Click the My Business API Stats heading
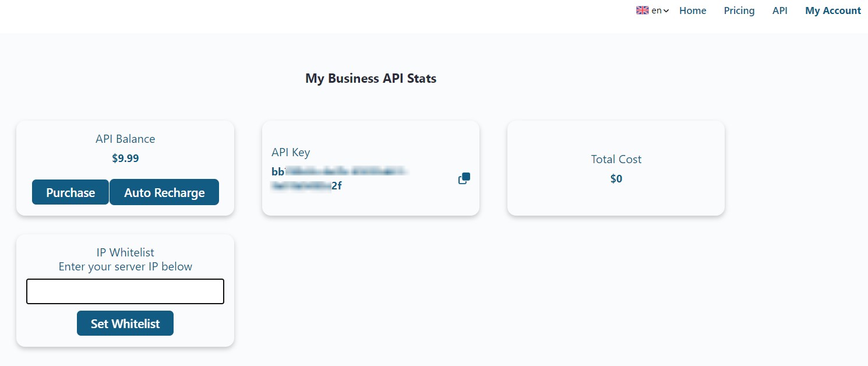This screenshot has width=868, height=366. tap(371, 78)
